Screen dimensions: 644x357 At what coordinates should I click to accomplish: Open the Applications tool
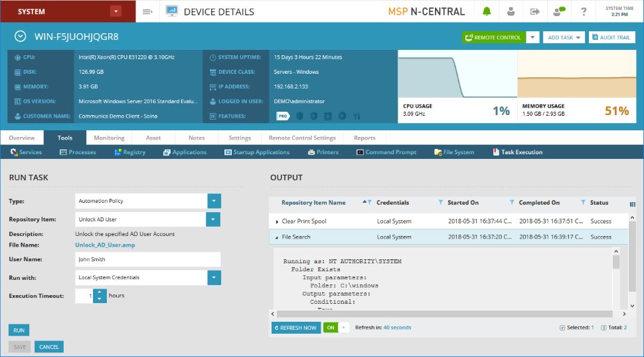[x=185, y=152]
